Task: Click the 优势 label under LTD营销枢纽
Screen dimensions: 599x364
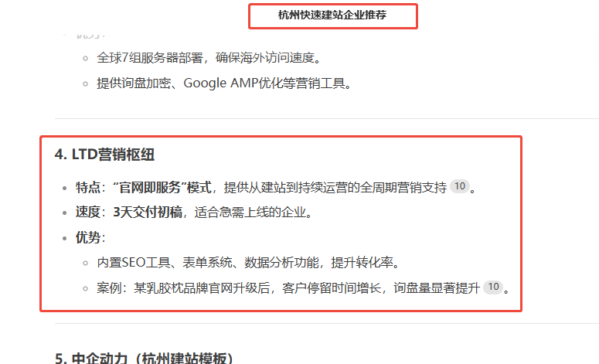Action: tap(87, 237)
